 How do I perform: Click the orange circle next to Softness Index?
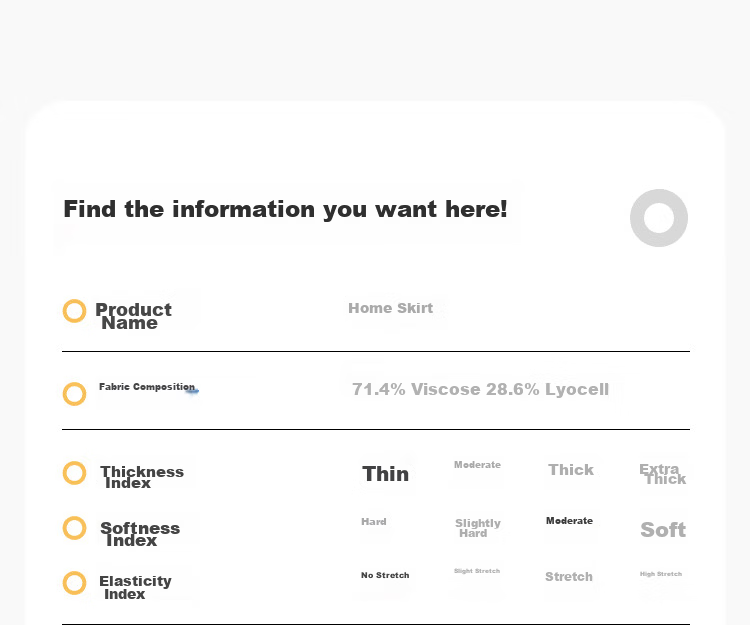pos(75,528)
